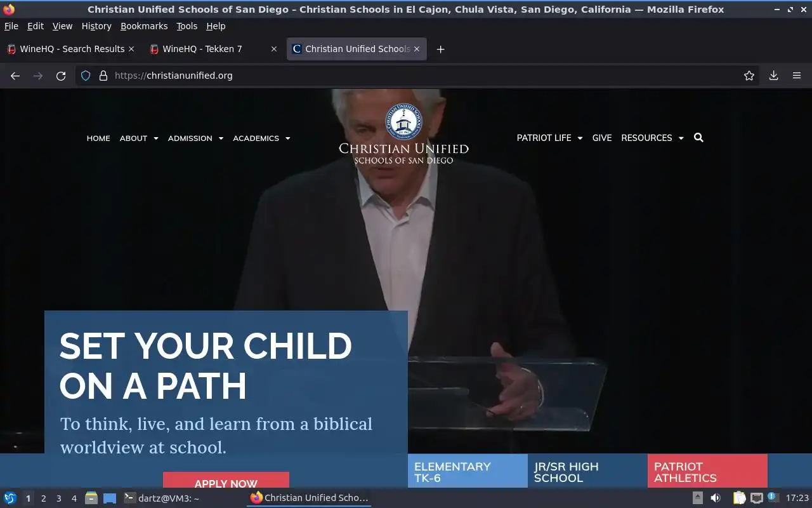Image resolution: width=812 pixels, height=508 pixels.
Task: Open the Tools menu
Action: pyautogui.click(x=187, y=26)
